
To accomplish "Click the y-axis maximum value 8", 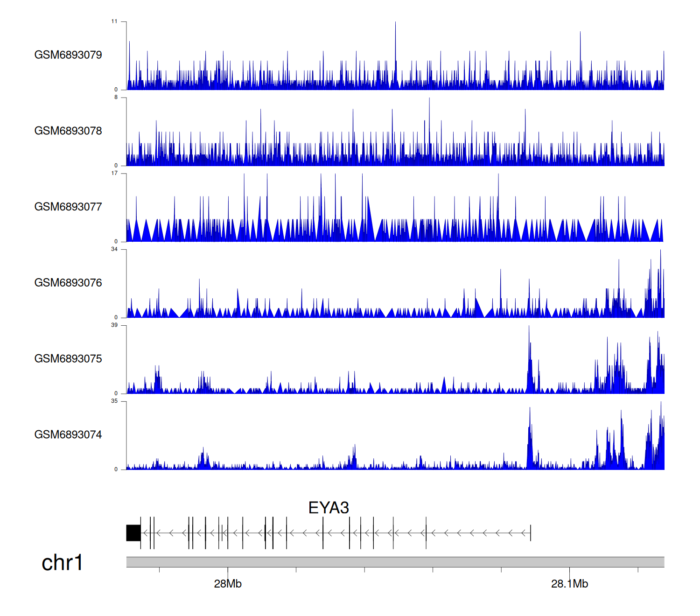I will pos(116,98).
